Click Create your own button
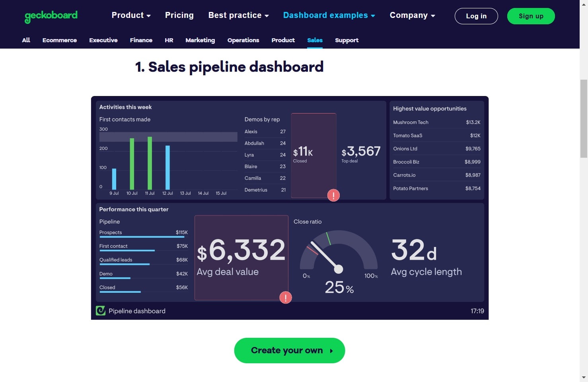The image size is (588, 382). [290, 351]
